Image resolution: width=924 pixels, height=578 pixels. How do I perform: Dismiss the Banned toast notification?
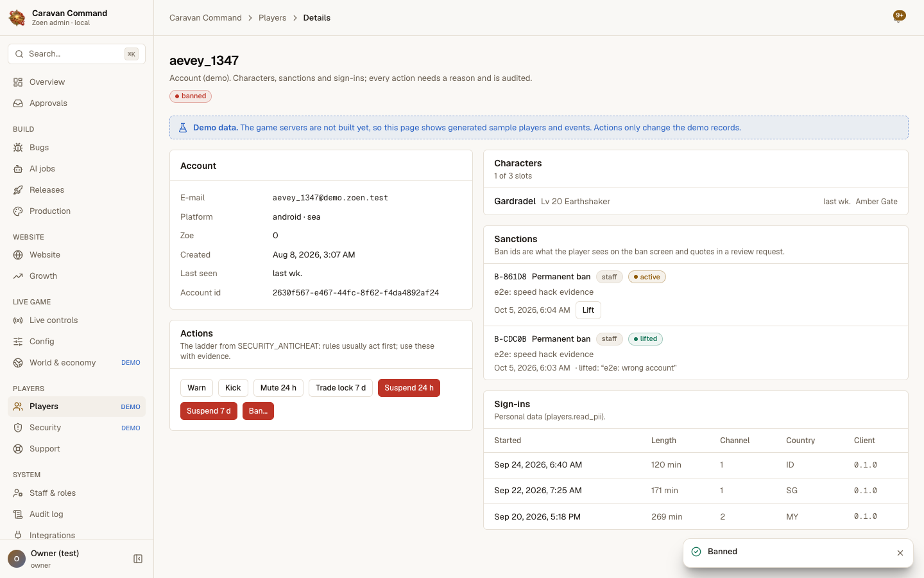(x=900, y=553)
